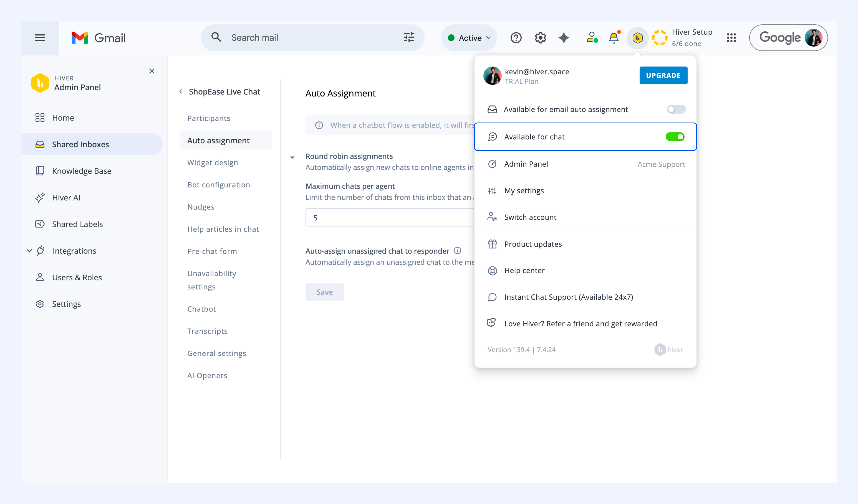Toggle Available for email auto assignment
The height and width of the screenshot is (504, 858).
[676, 109]
